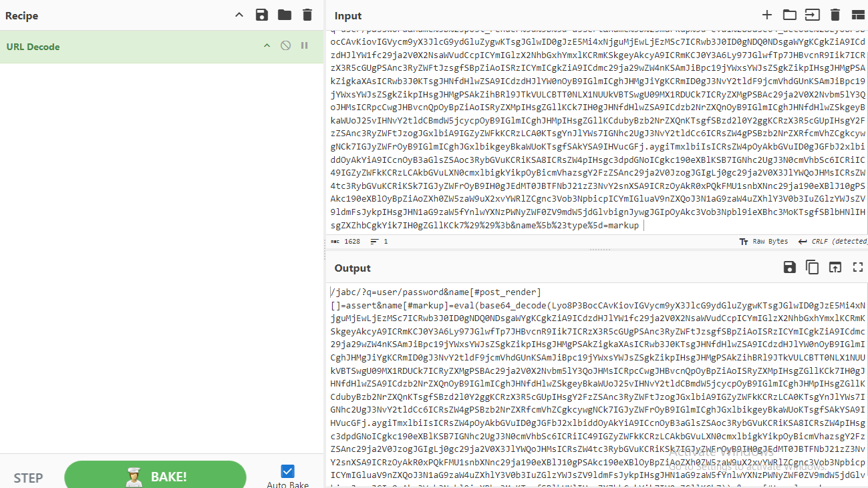Open a file as input
868x488 pixels.
[813, 15]
